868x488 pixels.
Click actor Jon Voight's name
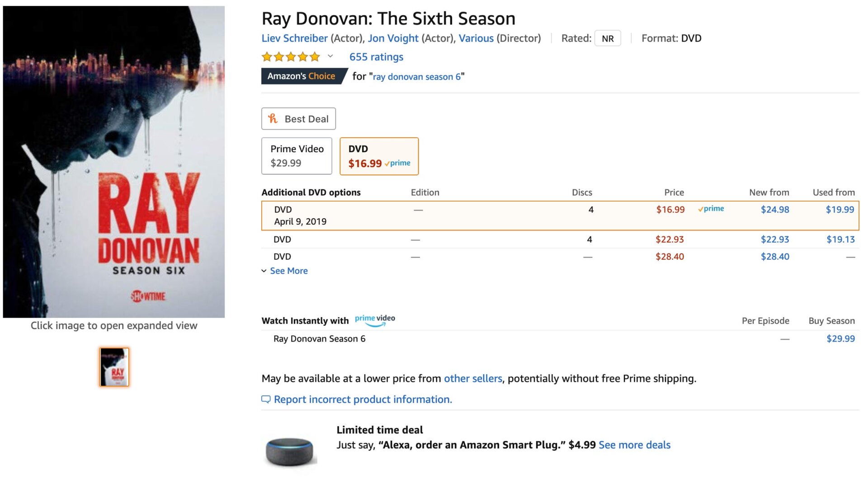392,38
